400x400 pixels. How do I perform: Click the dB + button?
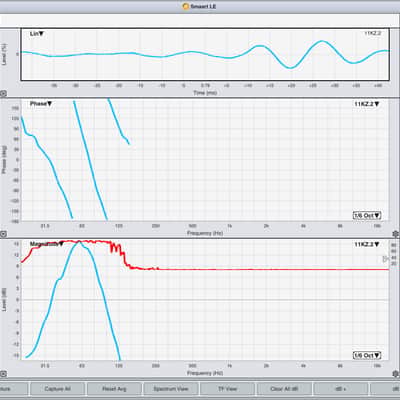point(341,389)
